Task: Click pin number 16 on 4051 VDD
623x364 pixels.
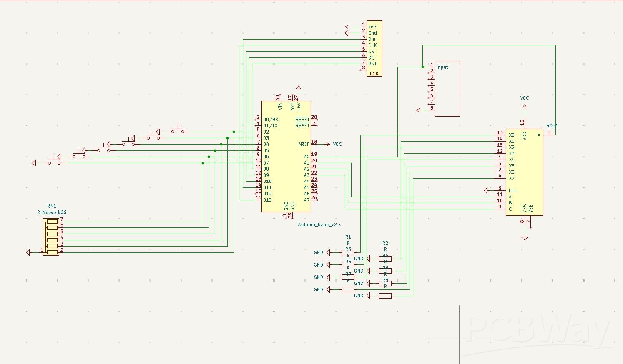Action: pos(522,122)
